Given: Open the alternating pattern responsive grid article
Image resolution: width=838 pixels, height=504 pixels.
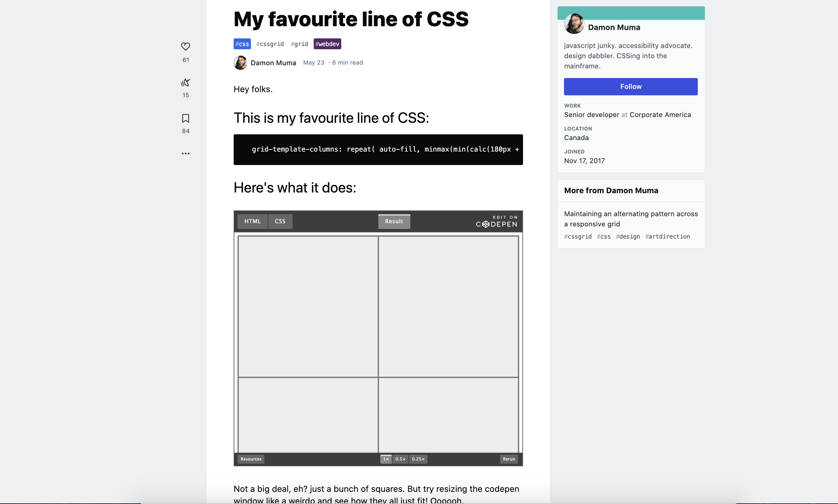Looking at the screenshot, I should [631, 219].
